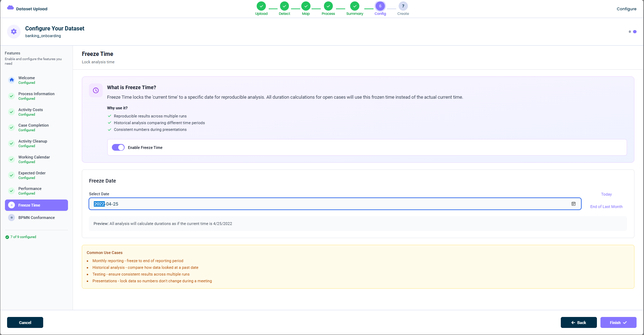
Task: Click the Performance check icon
Action: pyautogui.click(x=12, y=191)
